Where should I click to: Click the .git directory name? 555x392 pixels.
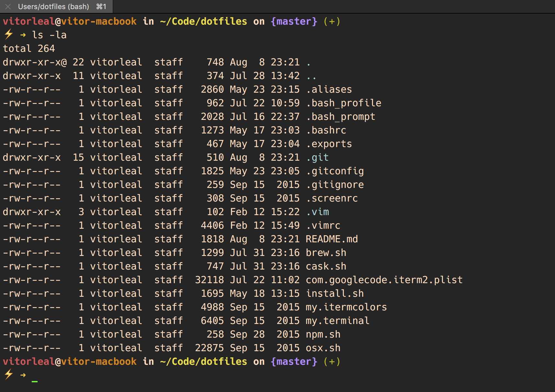(317, 157)
